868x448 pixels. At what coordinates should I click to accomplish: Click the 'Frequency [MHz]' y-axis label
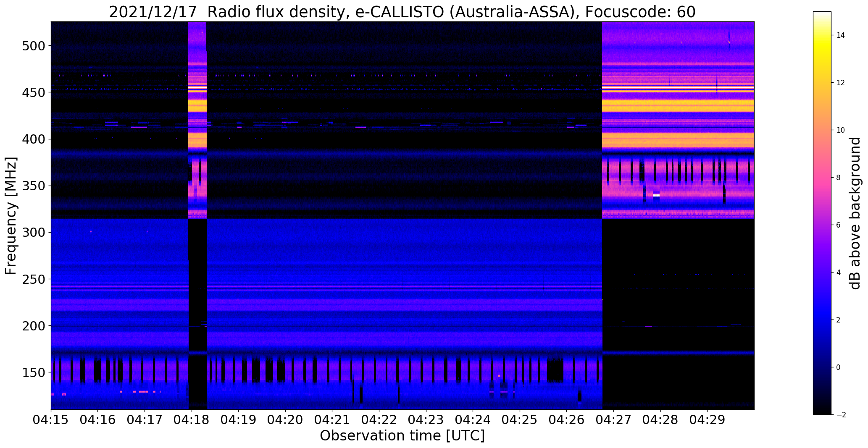coord(11,216)
